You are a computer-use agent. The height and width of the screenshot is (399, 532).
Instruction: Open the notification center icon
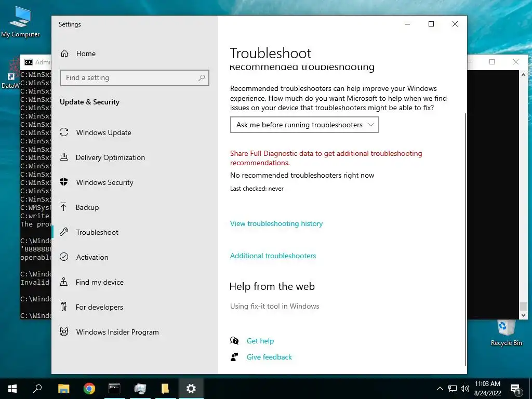click(515, 389)
